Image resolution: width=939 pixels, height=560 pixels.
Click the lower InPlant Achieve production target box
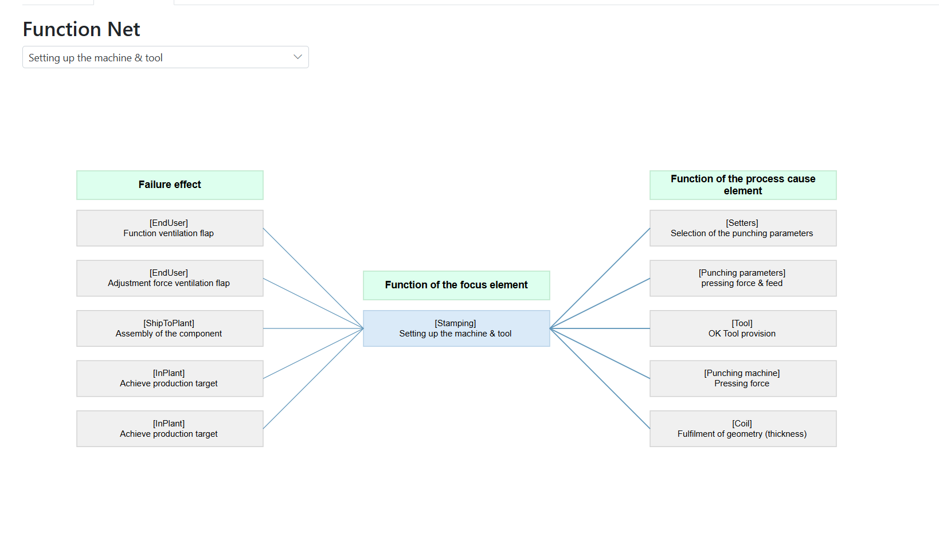tap(169, 428)
